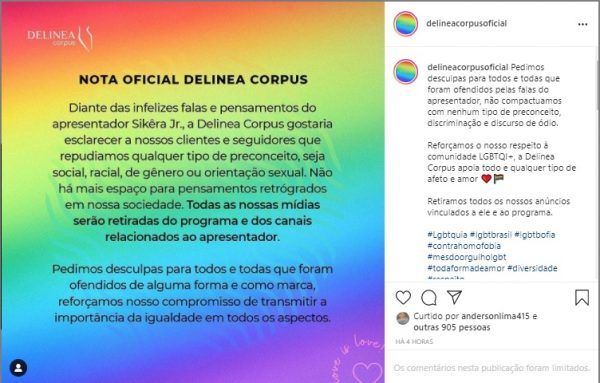
Task: Open the 'HÁ 4 HORAS' timestamp
Action: (x=414, y=341)
